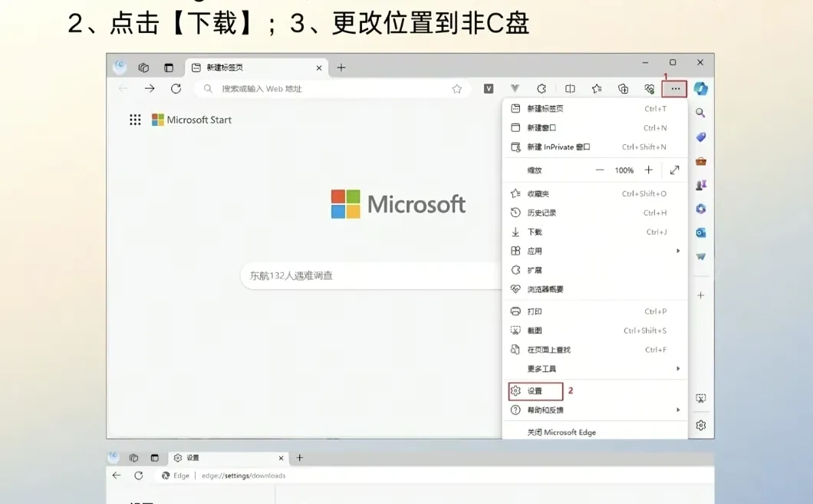Image resolution: width=813 pixels, height=504 pixels.
Task: Add a new tab next to 新建标签页
Action: click(341, 68)
